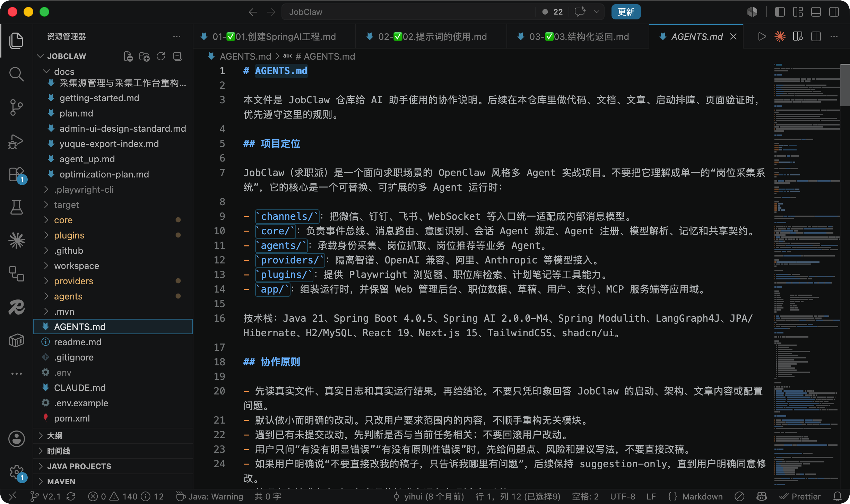
Task: Click the editor vertical scrollbar thumb
Action: 845,85
